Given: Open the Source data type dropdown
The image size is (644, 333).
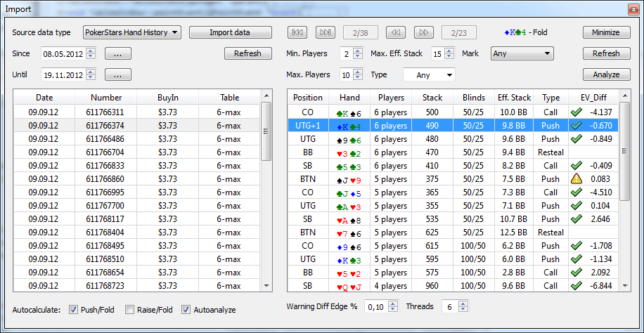Looking at the screenshot, I should click(x=131, y=32).
